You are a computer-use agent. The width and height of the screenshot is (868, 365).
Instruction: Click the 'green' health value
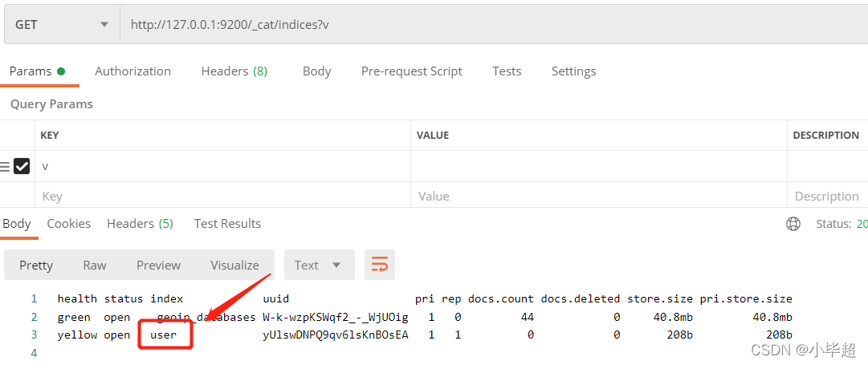pyautogui.click(x=74, y=317)
